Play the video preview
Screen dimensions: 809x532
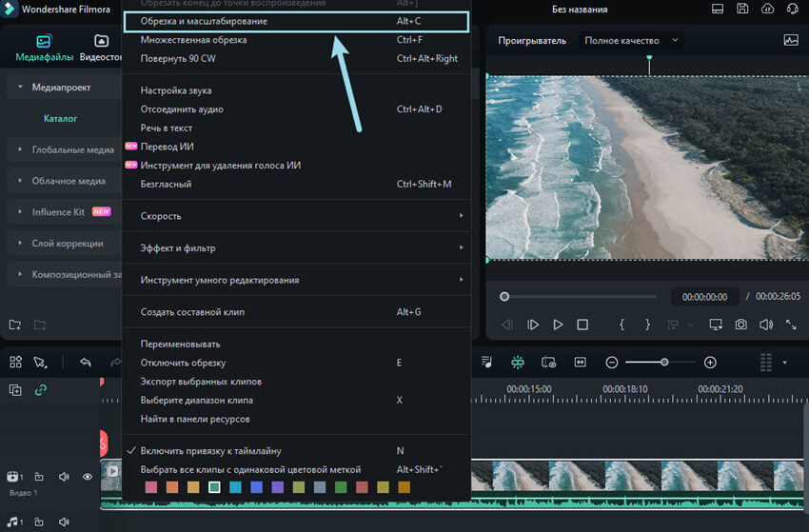558,325
